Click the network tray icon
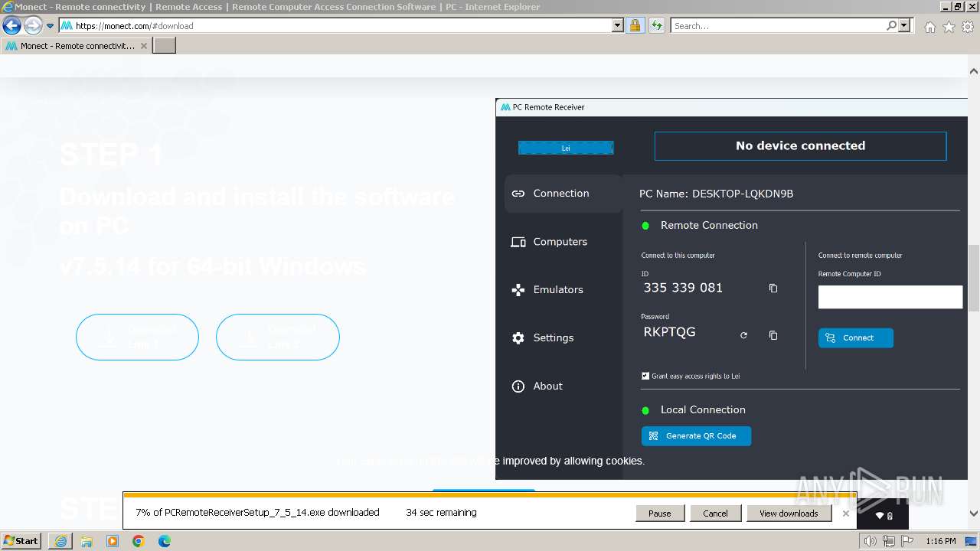Screen dimensions: 980x551 click(888, 541)
